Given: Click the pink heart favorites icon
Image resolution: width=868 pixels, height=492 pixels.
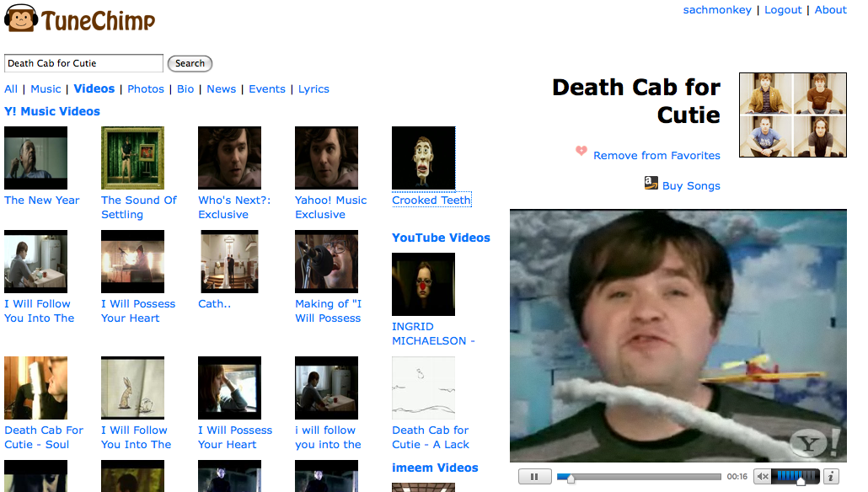Looking at the screenshot, I should coord(581,151).
